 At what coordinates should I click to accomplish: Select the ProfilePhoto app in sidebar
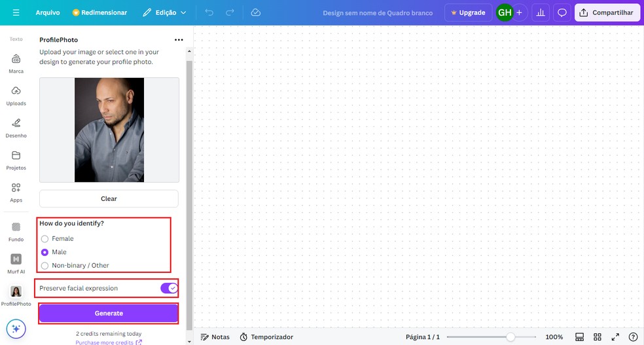[x=16, y=296]
